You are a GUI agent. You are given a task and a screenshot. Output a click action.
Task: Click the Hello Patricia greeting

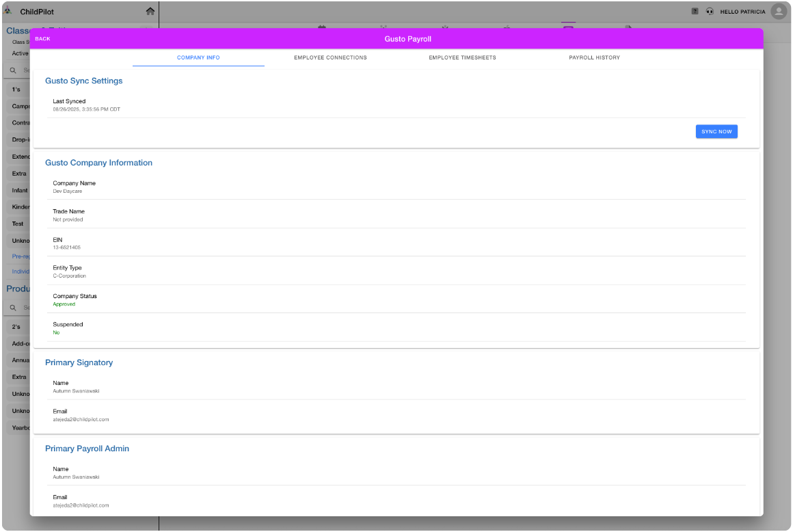742,12
